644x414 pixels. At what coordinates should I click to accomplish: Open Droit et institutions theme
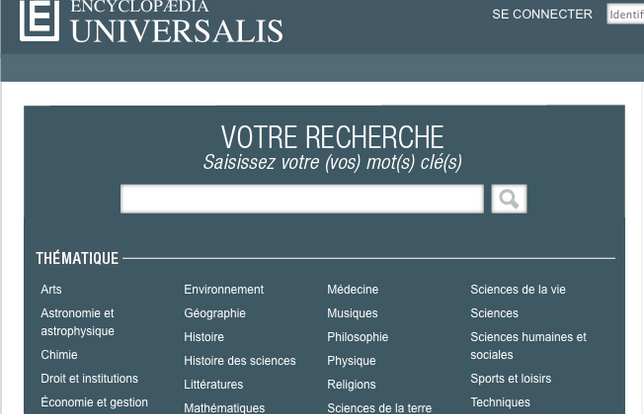89,378
